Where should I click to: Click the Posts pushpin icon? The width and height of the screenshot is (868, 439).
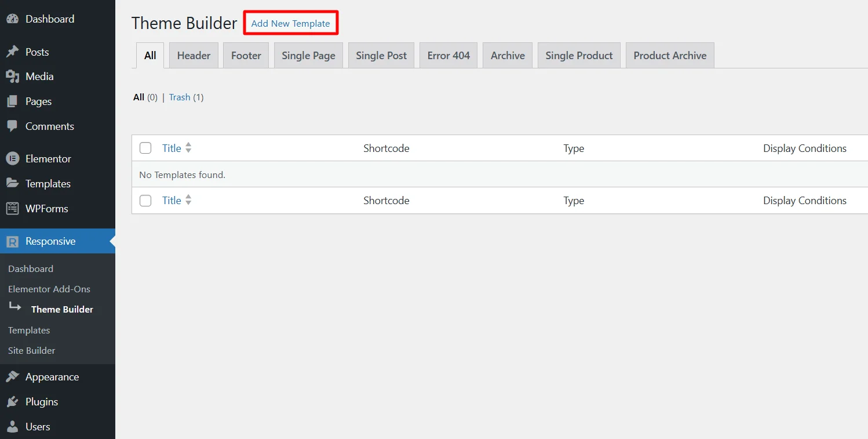click(x=12, y=52)
